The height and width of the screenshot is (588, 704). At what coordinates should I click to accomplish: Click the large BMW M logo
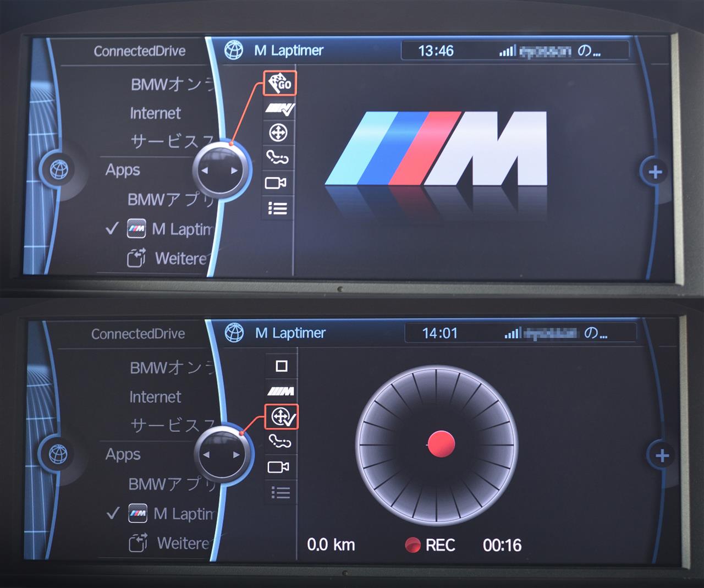pos(436,148)
